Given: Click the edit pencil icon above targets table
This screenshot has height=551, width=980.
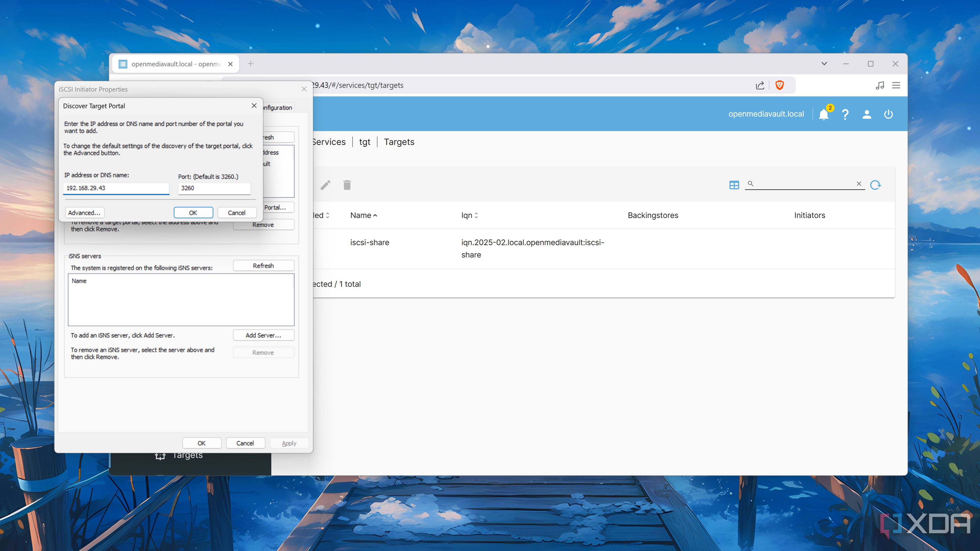Looking at the screenshot, I should click(x=326, y=185).
